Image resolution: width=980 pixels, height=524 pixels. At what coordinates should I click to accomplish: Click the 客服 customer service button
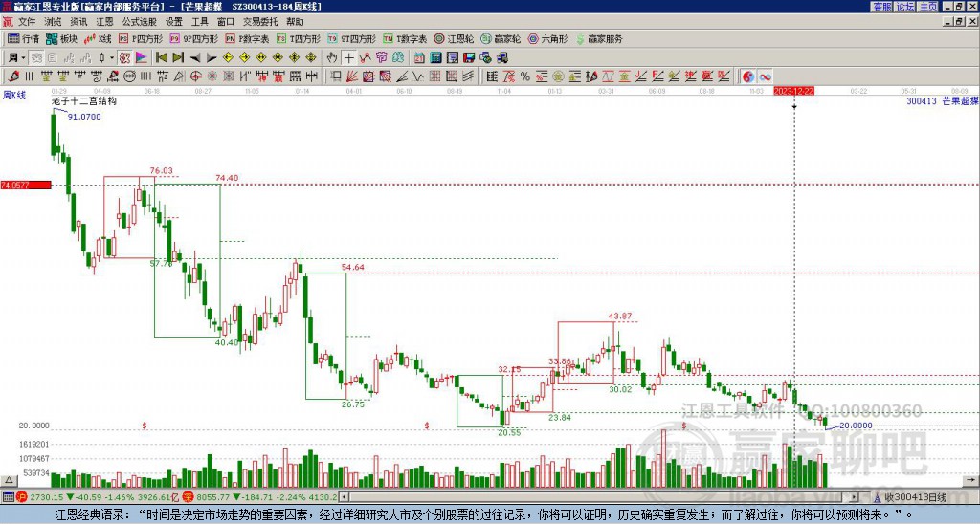click(x=881, y=7)
